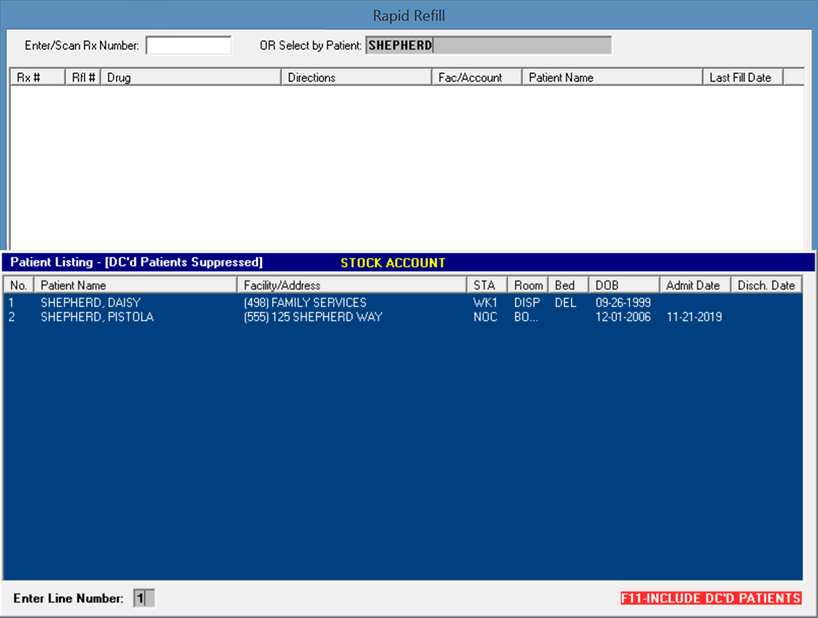Click the Enter Line Number field
This screenshot has width=818, height=618.
click(143, 598)
